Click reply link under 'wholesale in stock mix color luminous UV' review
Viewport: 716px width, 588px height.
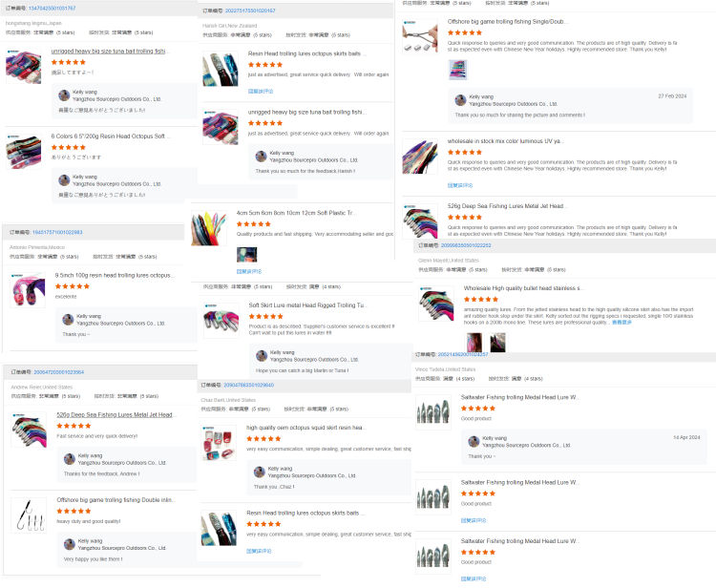click(460, 185)
